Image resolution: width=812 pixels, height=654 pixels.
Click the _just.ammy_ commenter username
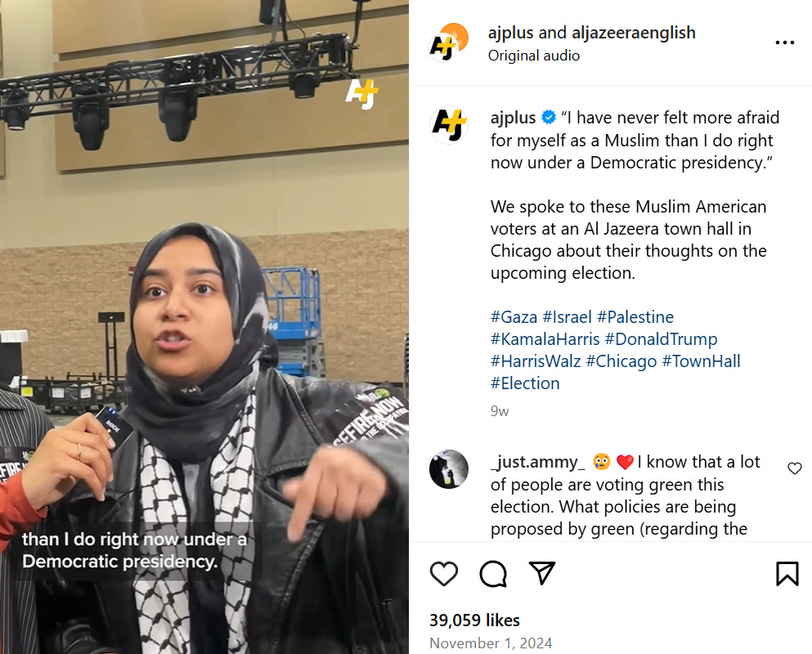[537, 461]
